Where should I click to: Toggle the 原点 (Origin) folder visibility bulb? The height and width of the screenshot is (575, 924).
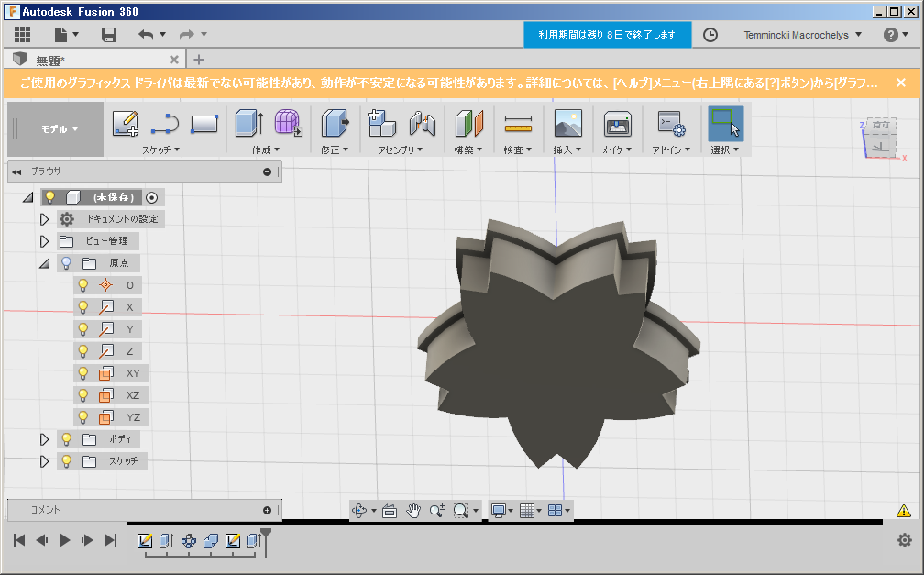pos(65,262)
